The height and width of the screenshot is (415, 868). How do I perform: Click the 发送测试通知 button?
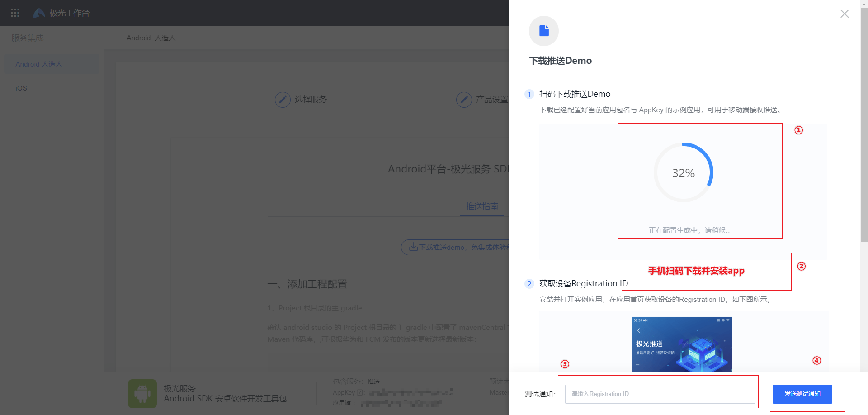(802, 394)
